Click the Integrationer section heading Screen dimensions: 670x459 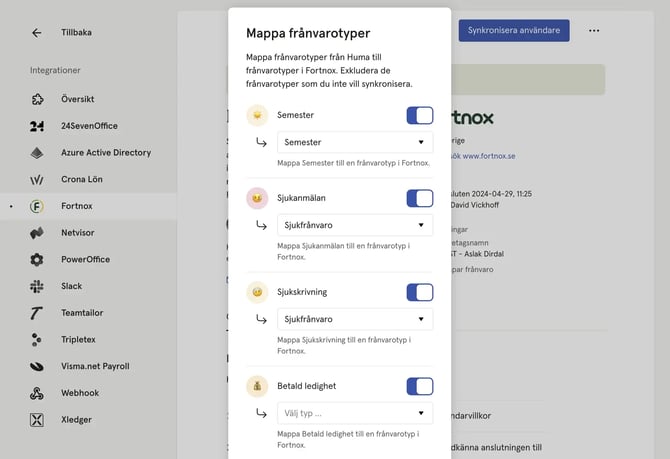pyautogui.click(x=55, y=70)
